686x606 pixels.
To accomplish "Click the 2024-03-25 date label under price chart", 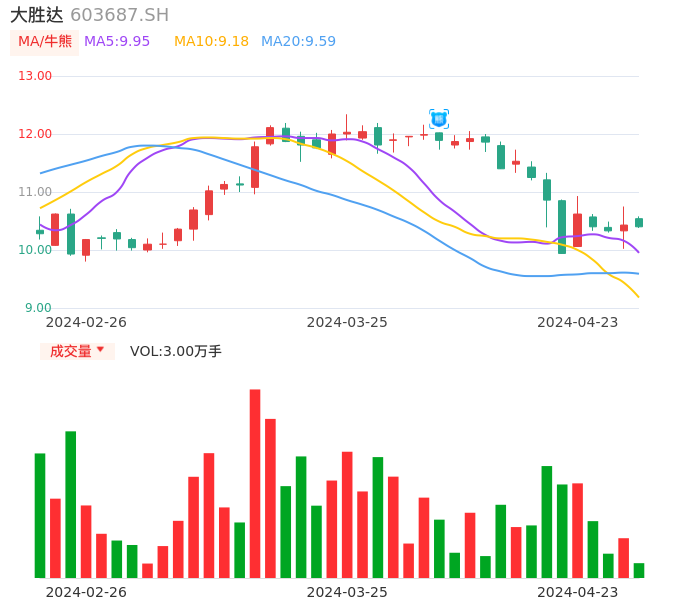I will (x=347, y=322).
